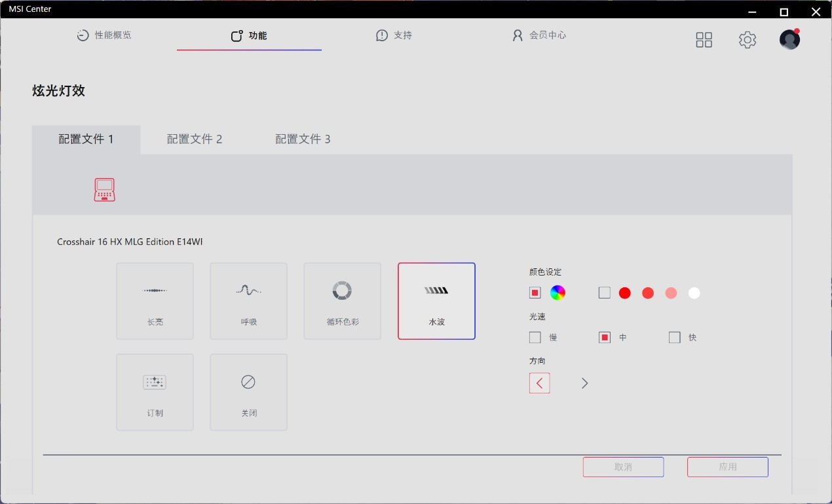
Task: Pick the white color swatch
Action: tap(694, 293)
